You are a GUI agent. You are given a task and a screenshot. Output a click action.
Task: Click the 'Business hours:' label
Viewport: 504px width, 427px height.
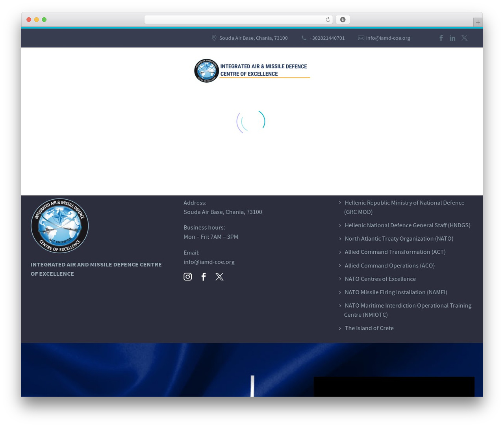204,227
